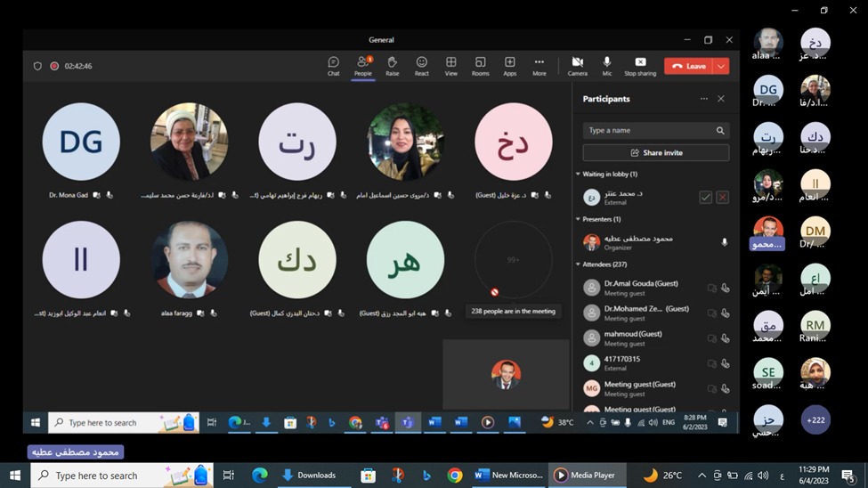Open the Chat panel in the meeting toolbar

(x=333, y=66)
